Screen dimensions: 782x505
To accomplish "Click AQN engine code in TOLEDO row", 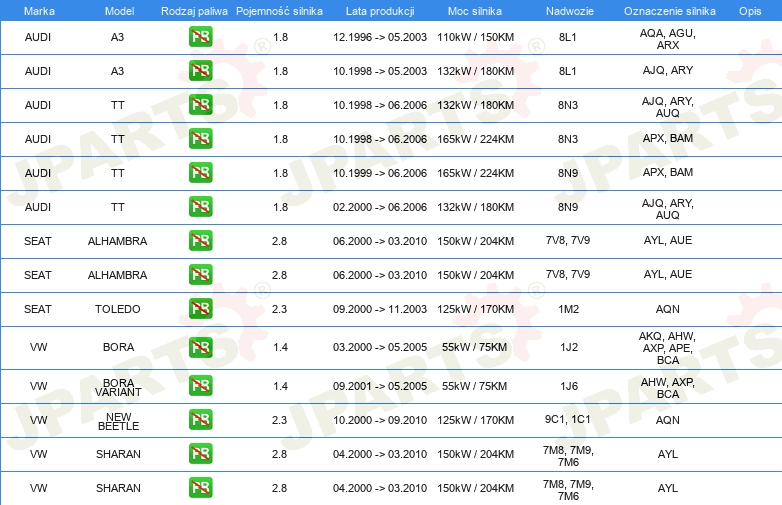I will (x=667, y=309).
